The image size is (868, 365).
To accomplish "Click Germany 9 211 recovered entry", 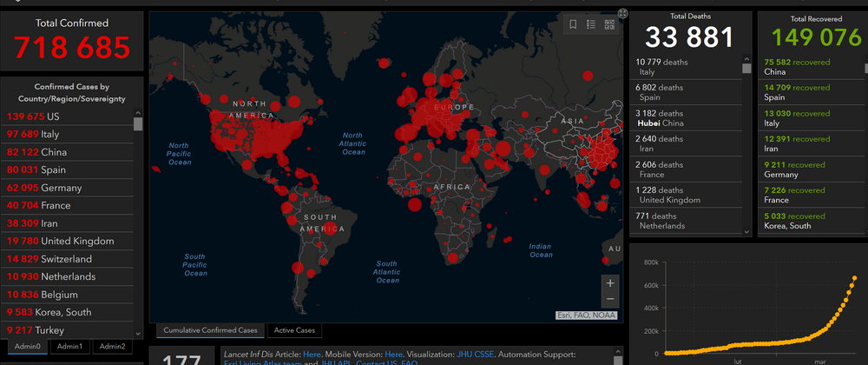I will click(811, 169).
